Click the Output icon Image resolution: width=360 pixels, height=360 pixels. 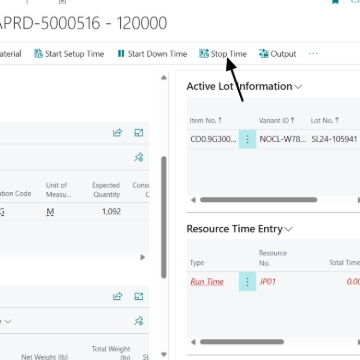[263, 54]
